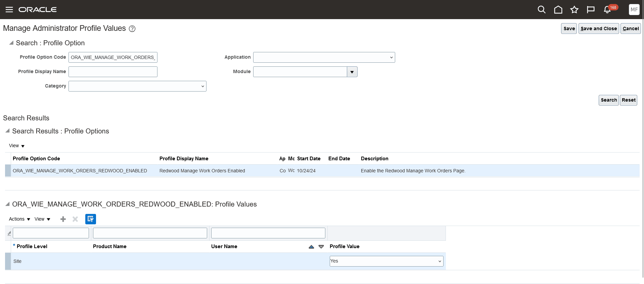
Task: Click the Start Date column header
Action: [309, 159]
